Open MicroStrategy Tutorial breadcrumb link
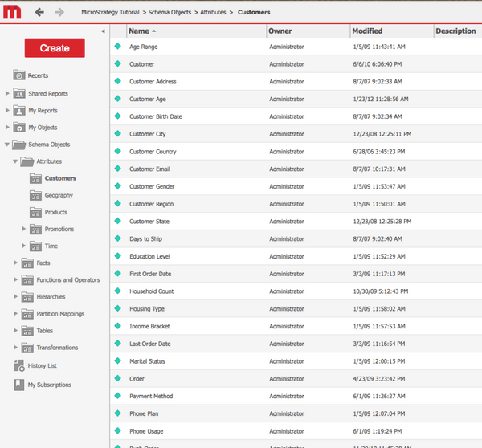This screenshot has height=448, width=482. 110,12
